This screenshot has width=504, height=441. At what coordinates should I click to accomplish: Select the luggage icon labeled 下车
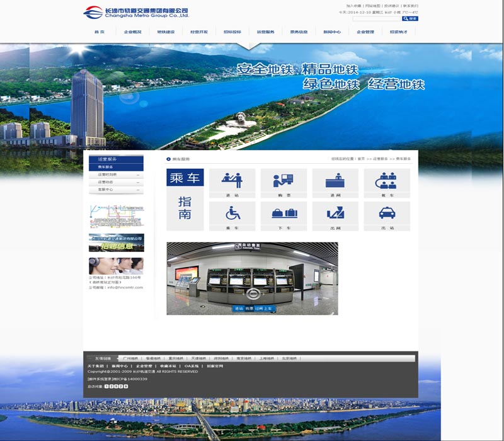[283, 214]
